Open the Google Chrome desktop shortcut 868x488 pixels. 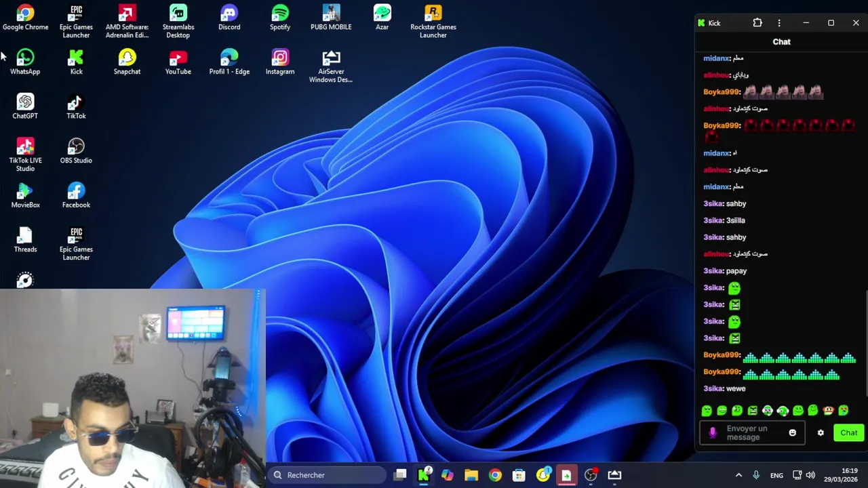(x=25, y=18)
